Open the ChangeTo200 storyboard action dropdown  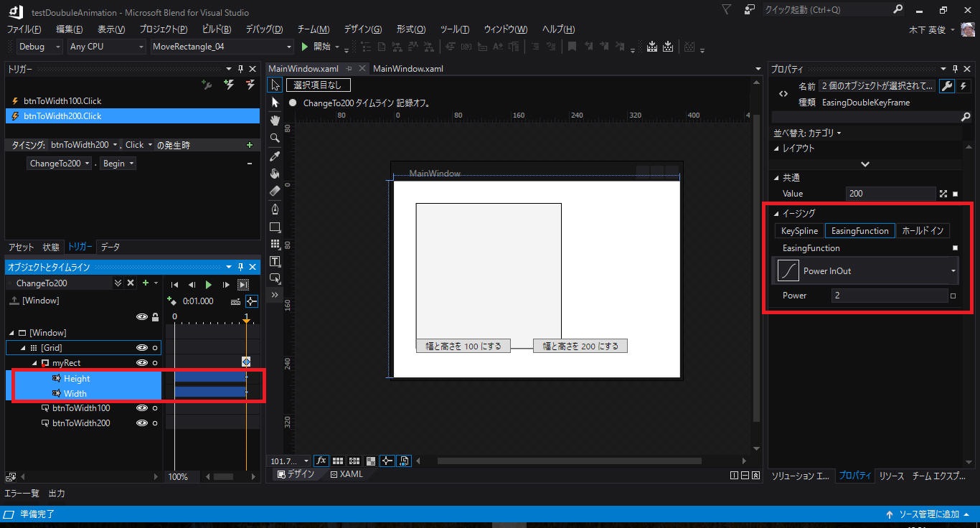point(59,164)
